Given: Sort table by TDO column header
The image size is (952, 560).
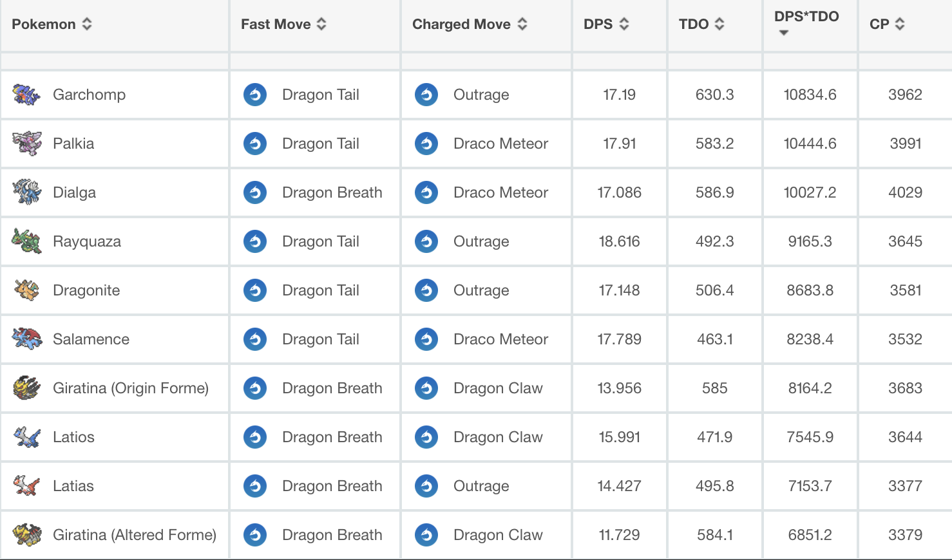Looking at the screenshot, I should point(701,24).
